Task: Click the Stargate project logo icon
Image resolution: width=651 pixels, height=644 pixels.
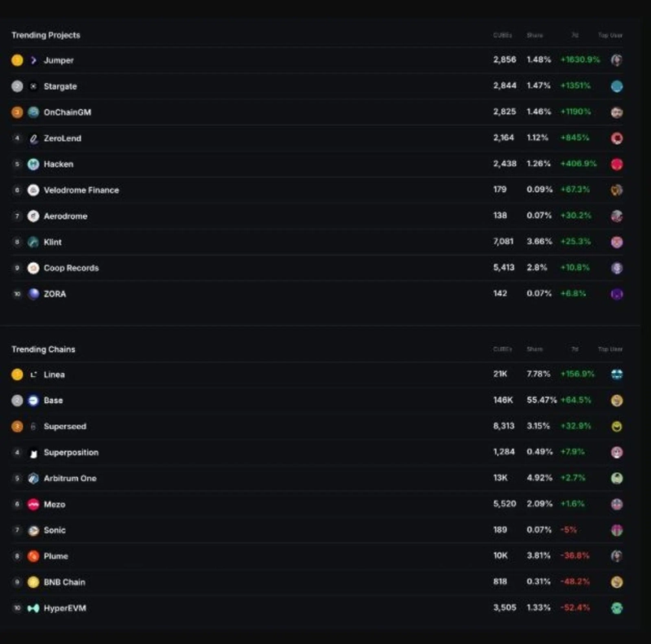Action: [33, 86]
